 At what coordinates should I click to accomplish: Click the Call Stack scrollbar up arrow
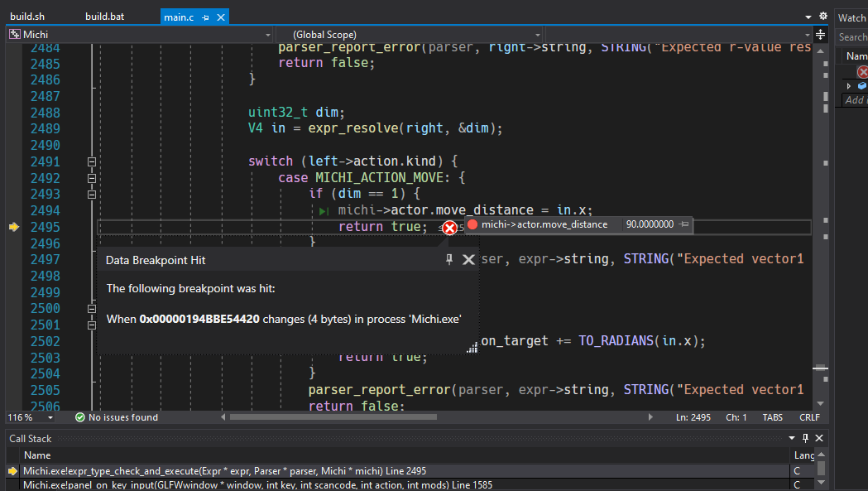point(821,455)
